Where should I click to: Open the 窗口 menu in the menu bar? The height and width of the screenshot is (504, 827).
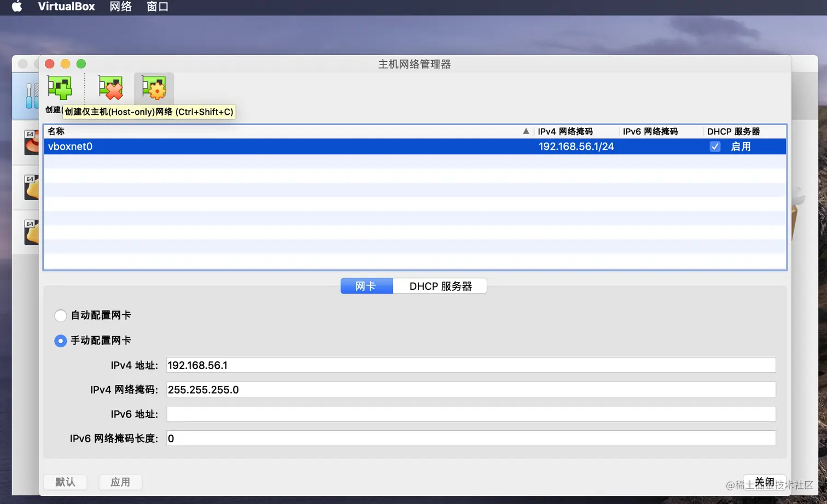158,7
